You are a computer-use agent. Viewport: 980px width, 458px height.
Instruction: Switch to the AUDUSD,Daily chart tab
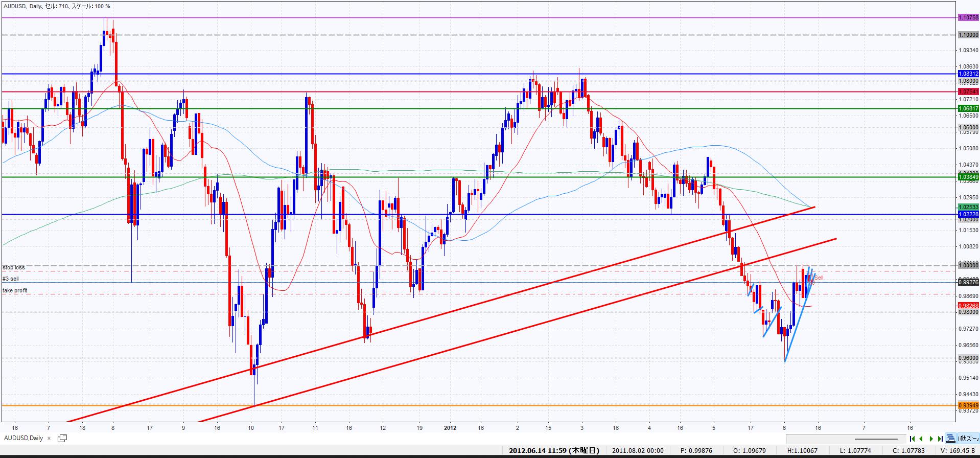(24, 438)
